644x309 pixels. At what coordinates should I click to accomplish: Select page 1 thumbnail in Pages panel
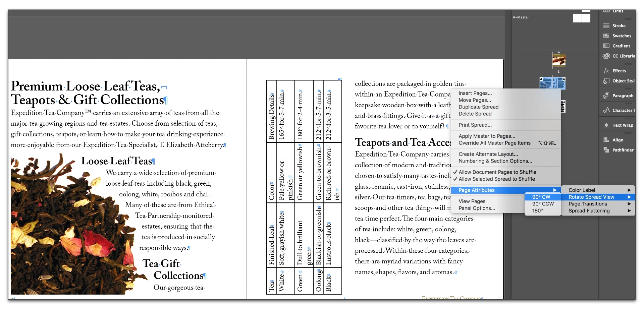[x=559, y=60]
